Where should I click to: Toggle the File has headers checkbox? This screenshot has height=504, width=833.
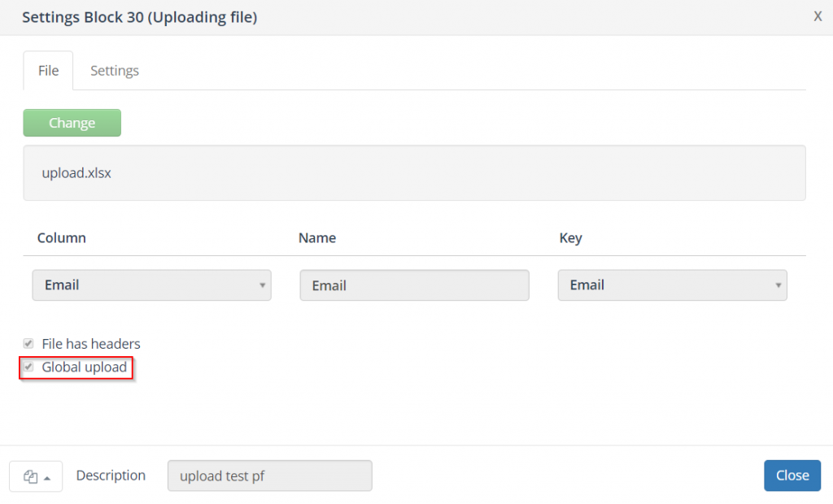click(28, 344)
